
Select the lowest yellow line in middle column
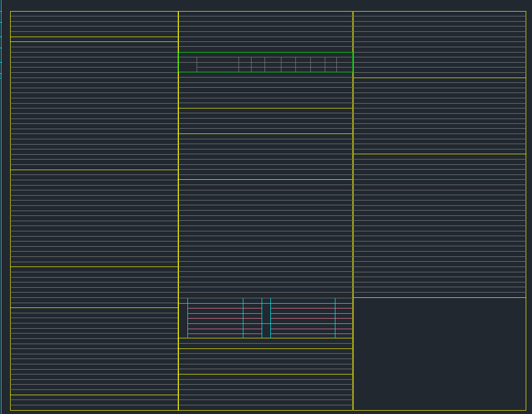coord(265,374)
